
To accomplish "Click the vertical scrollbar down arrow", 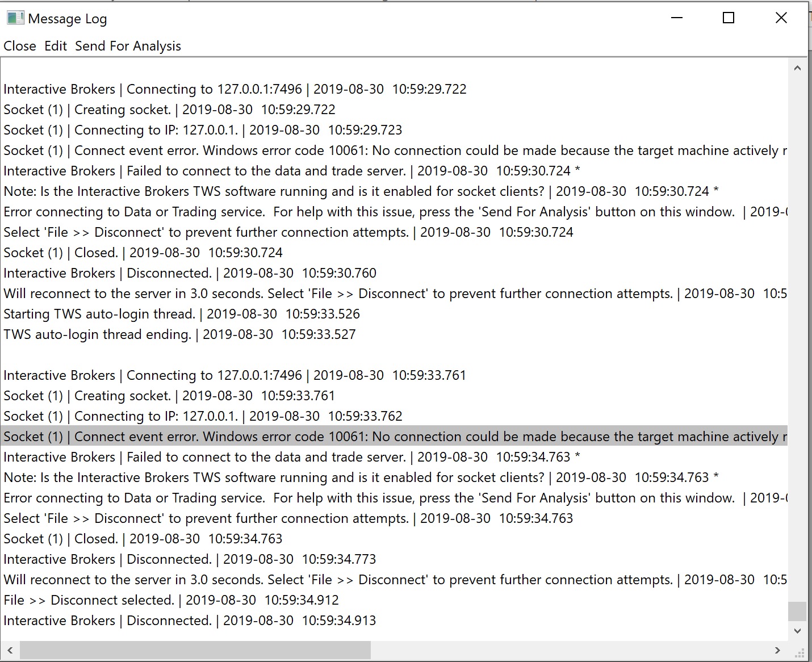I will click(x=797, y=631).
